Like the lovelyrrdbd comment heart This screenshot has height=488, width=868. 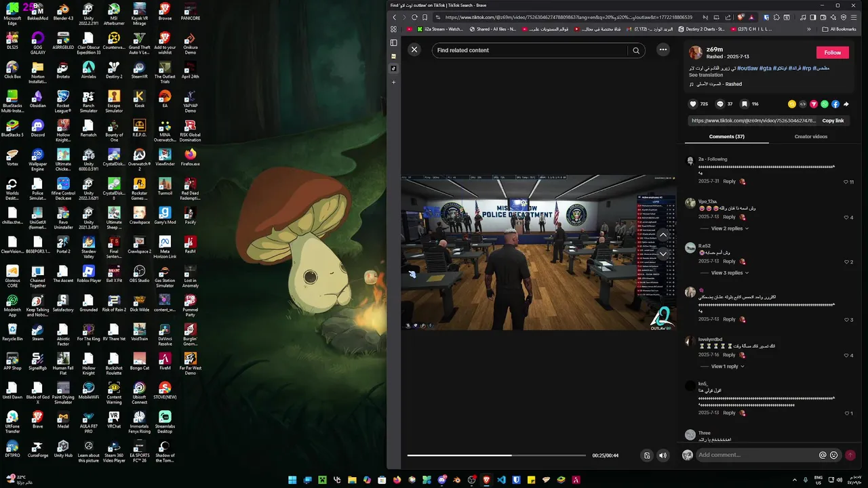pos(846,355)
